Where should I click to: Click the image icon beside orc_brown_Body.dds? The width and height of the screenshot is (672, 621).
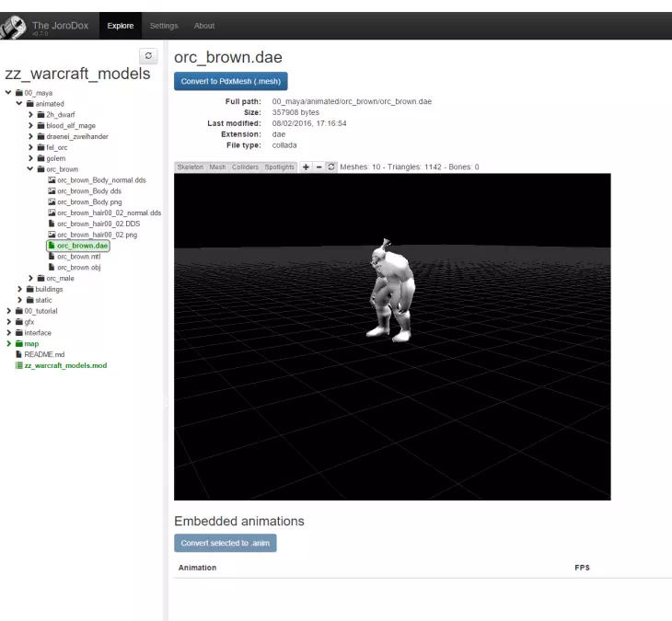(x=52, y=191)
